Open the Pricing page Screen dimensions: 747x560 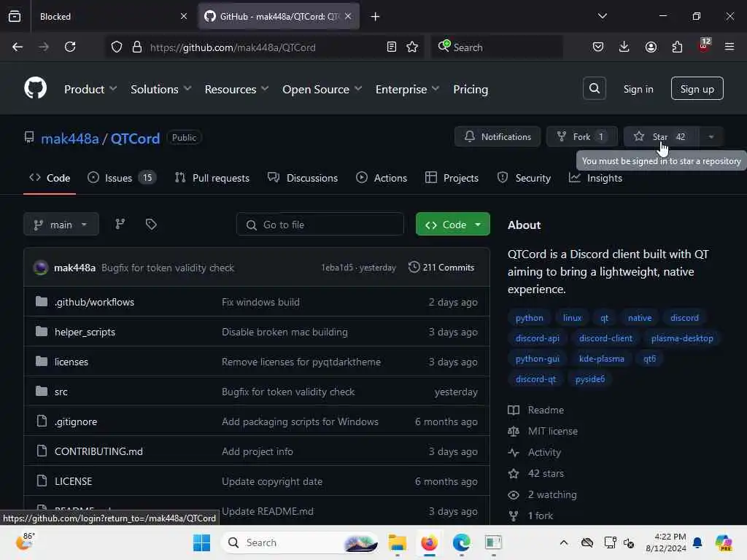click(x=471, y=89)
